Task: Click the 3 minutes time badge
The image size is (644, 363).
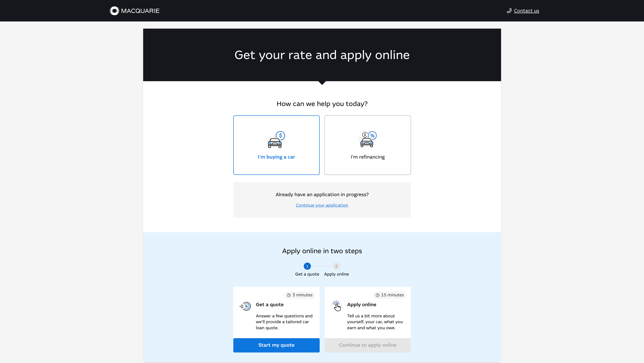Action: tap(300, 295)
